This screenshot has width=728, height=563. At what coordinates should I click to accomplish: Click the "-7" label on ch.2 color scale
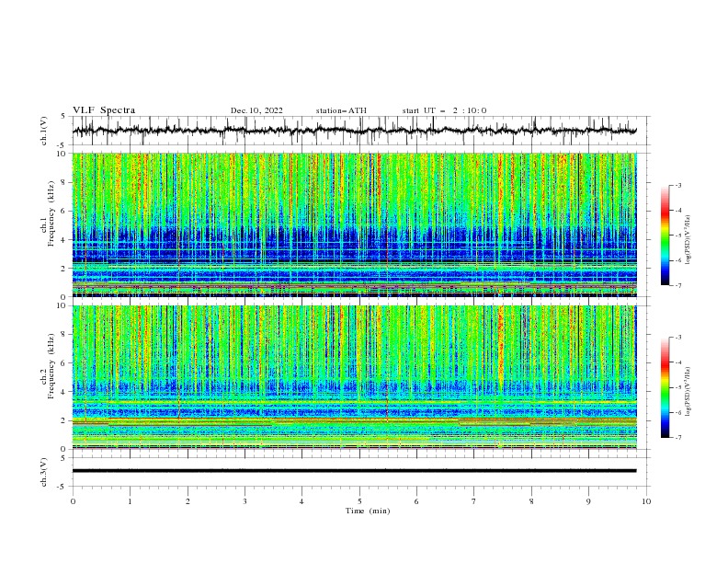click(677, 437)
